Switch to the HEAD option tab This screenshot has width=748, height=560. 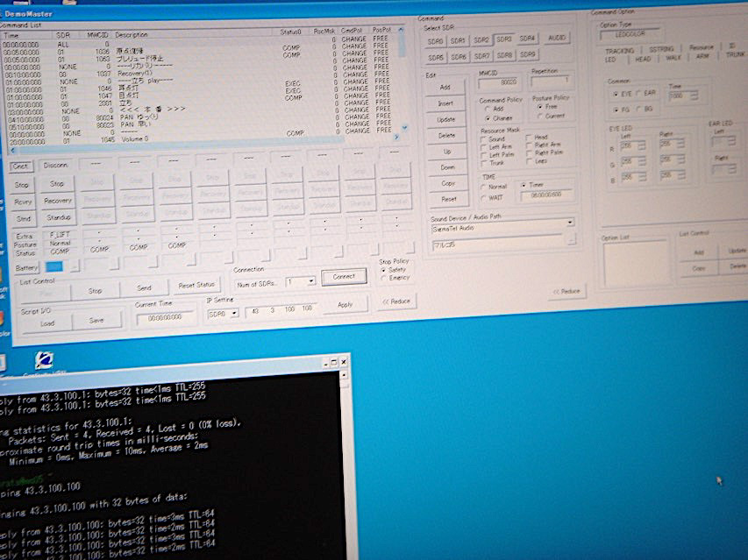[x=643, y=59]
